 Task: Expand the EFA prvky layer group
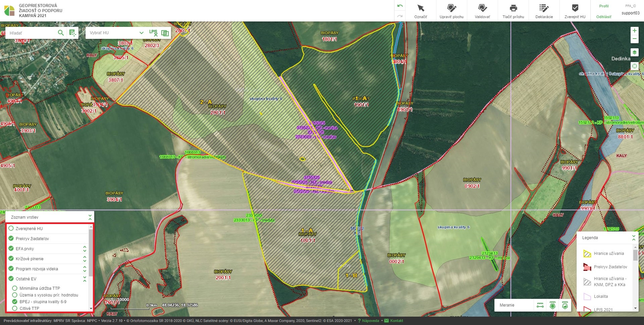(x=85, y=249)
